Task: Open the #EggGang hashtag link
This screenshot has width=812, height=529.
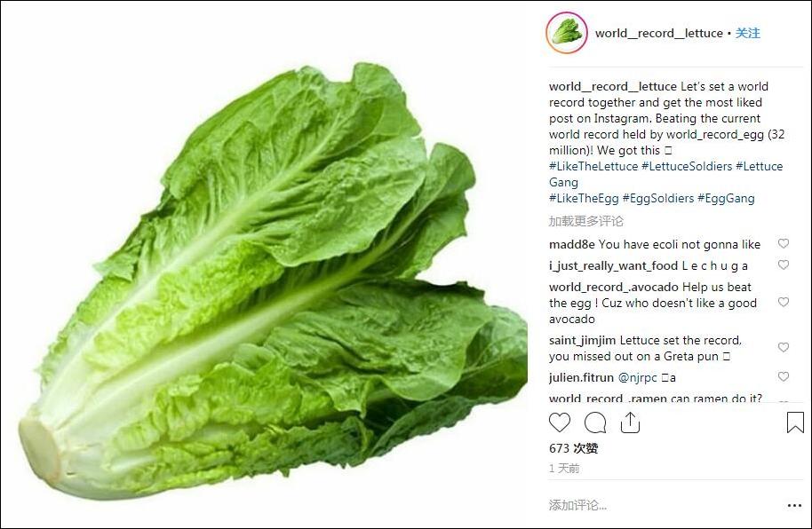Action: click(x=726, y=198)
